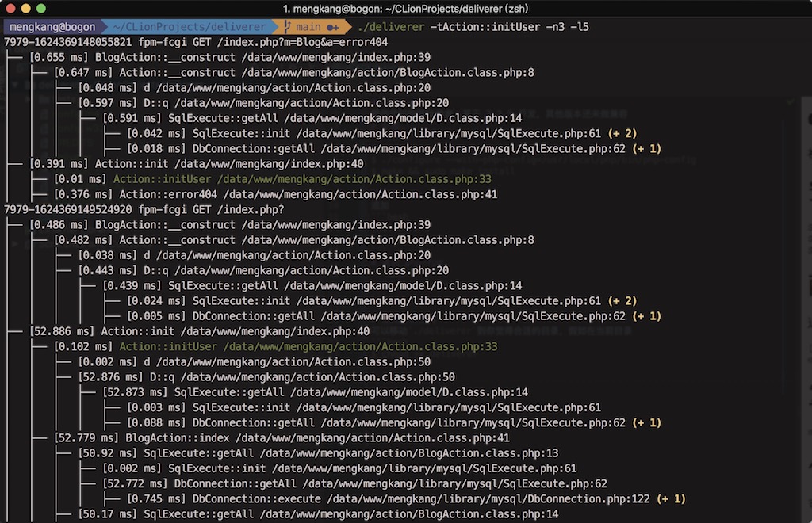Click the (+ 2) marker on [0.042 ms] line
This screenshot has height=523, width=812.
pos(622,133)
